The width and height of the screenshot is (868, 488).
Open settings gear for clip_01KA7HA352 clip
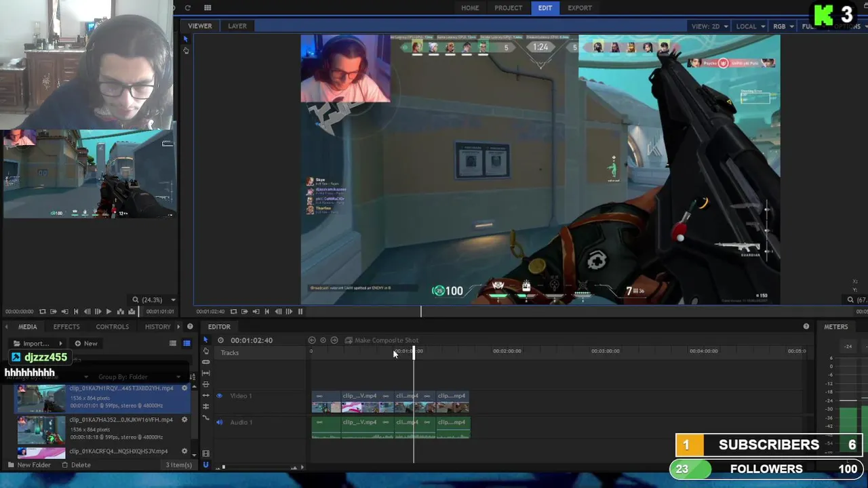pyautogui.click(x=184, y=420)
